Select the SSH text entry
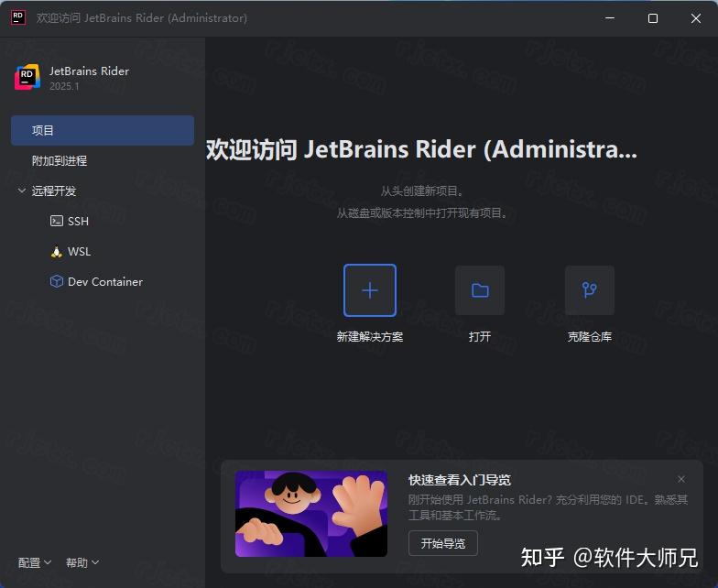 coord(78,222)
